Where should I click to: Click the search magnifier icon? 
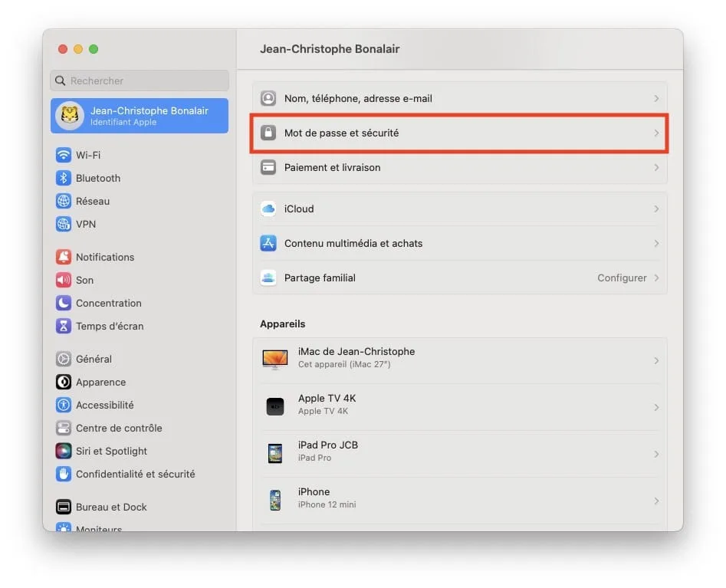[61, 80]
